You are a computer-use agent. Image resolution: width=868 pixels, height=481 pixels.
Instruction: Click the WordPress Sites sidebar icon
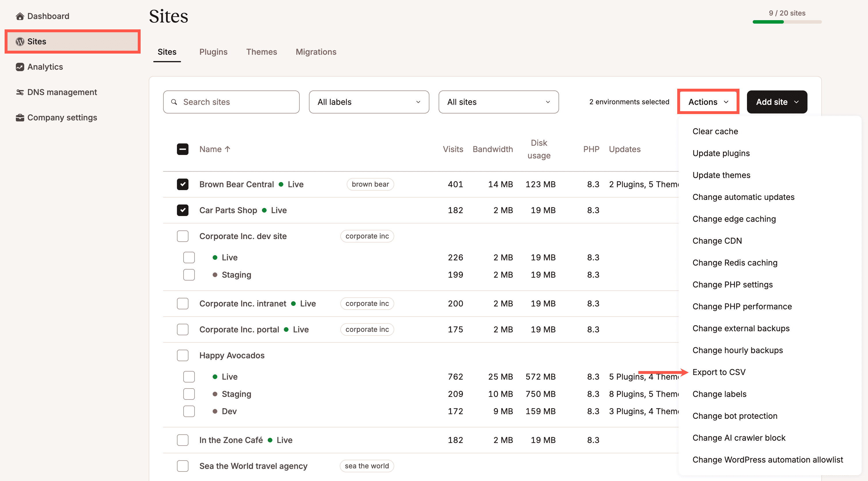(x=20, y=41)
